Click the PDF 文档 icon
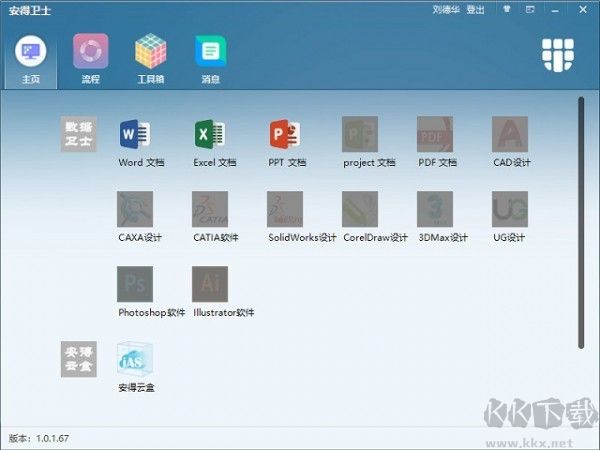 (x=435, y=134)
